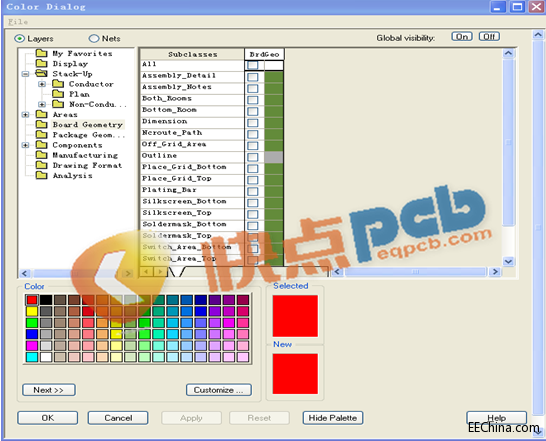Enable the Outline subclass checkbox
The image size is (546, 441).
[253, 157]
